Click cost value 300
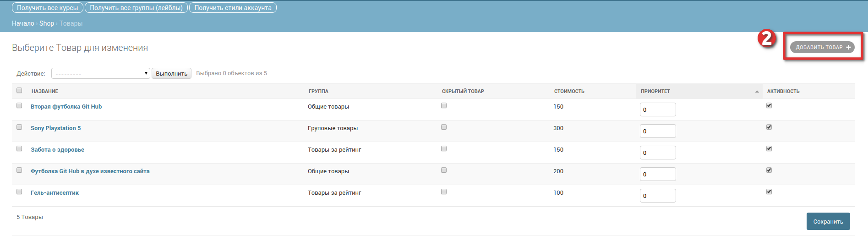868x252 pixels. tap(558, 128)
